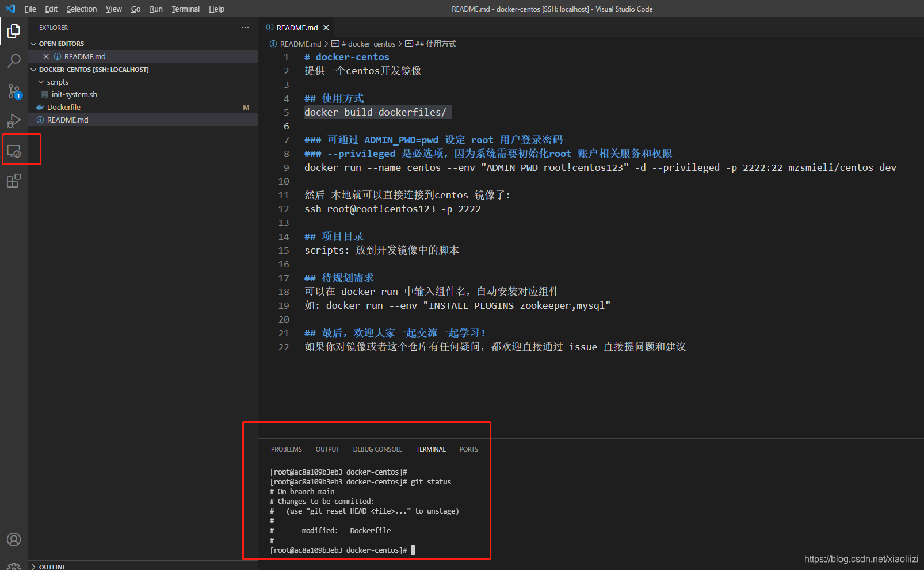
Task: Open the Accounts menu icon
Action: (14, 540)
